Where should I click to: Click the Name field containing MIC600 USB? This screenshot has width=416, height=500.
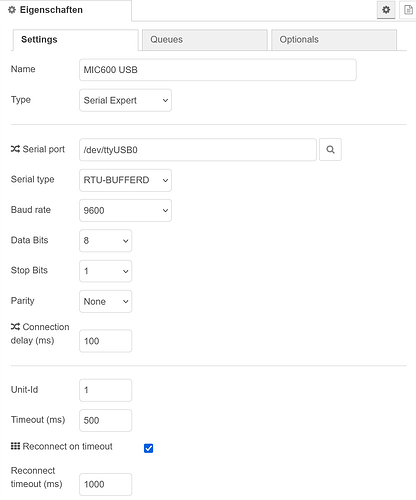tap(218, 70)
